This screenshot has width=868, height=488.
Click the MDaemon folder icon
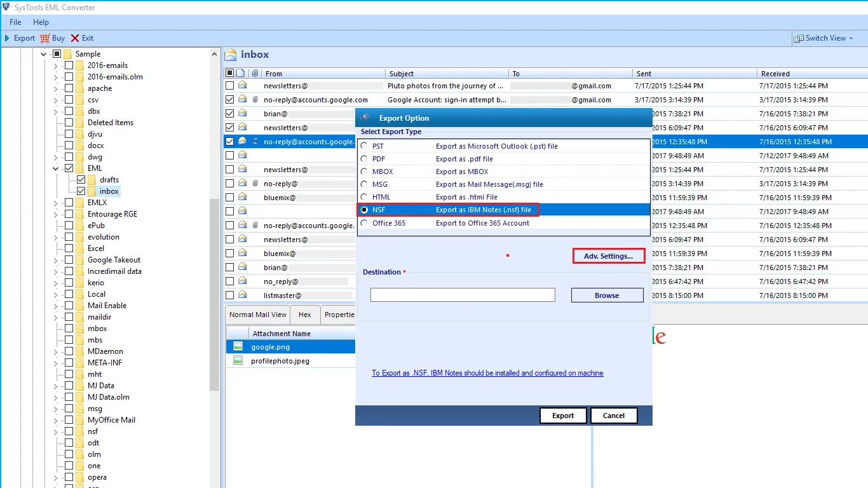click(x=79, y=351)
